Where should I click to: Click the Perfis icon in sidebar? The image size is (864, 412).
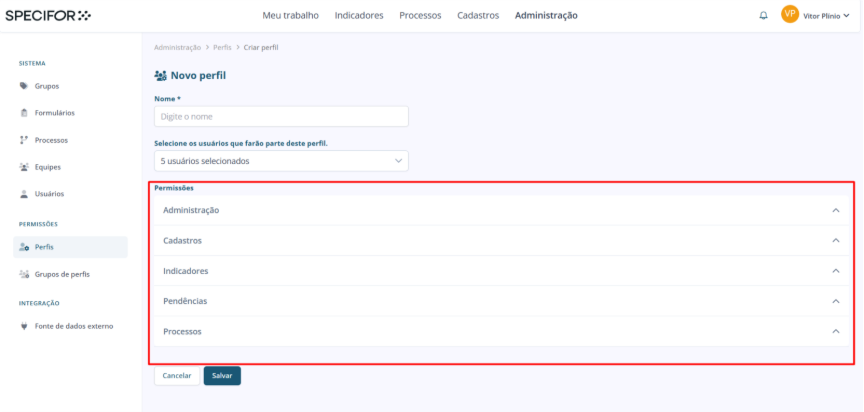pos(24,247)
